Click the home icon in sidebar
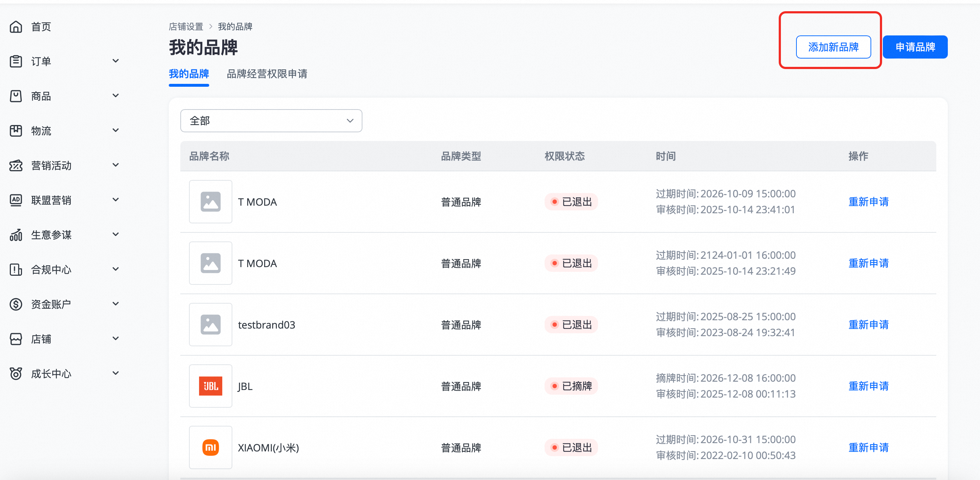The width and height of the screenshot is (980, 480). coord(16,27)
